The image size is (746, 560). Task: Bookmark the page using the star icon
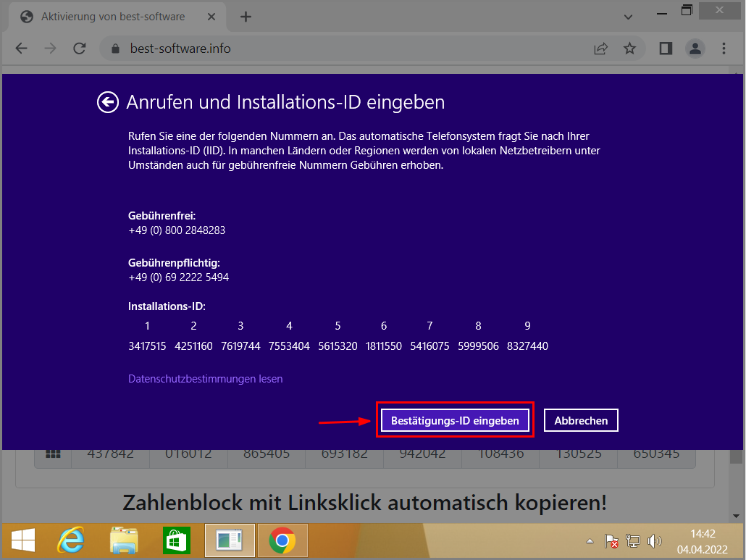(x=630, y=48)
